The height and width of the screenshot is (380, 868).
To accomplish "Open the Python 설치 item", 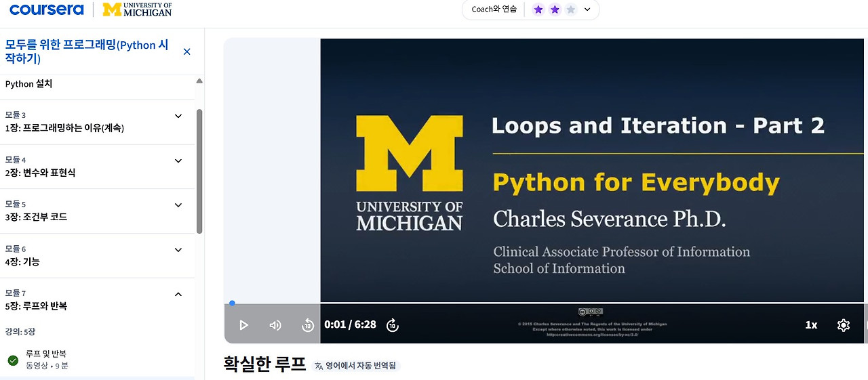I will click(28, 84).
